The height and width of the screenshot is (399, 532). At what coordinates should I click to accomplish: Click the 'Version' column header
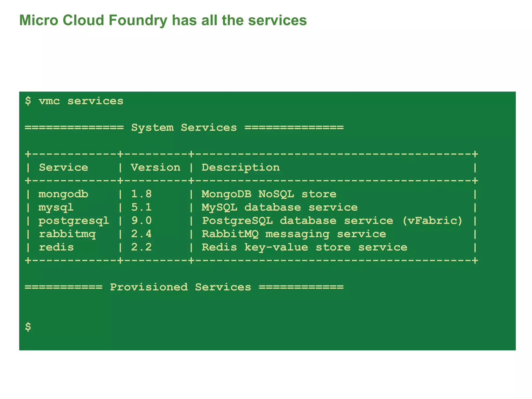[x=156, y=168]
